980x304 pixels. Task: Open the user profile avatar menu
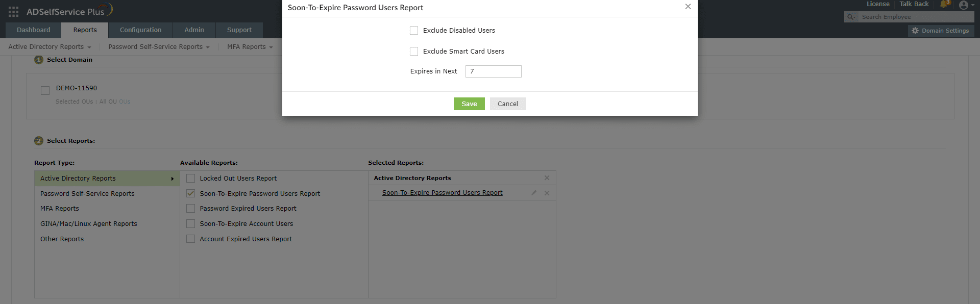[x=964, y=5]
